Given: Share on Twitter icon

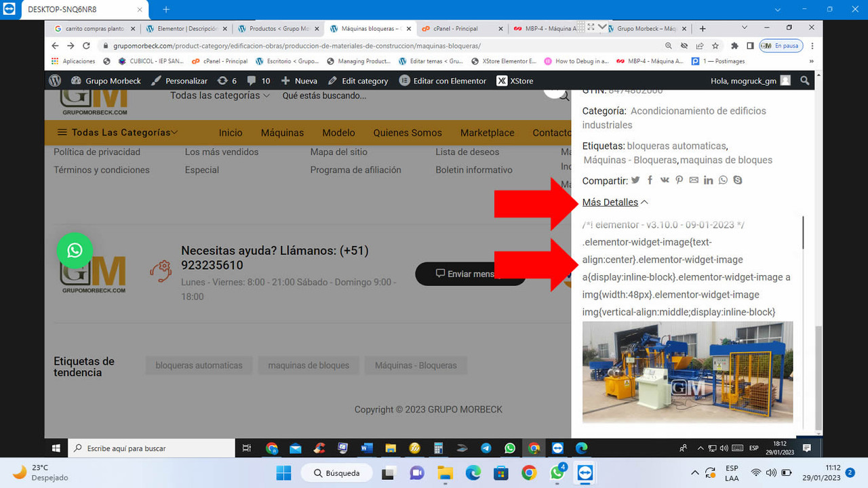Looking at the screenshot, I should tap(635, 180).
